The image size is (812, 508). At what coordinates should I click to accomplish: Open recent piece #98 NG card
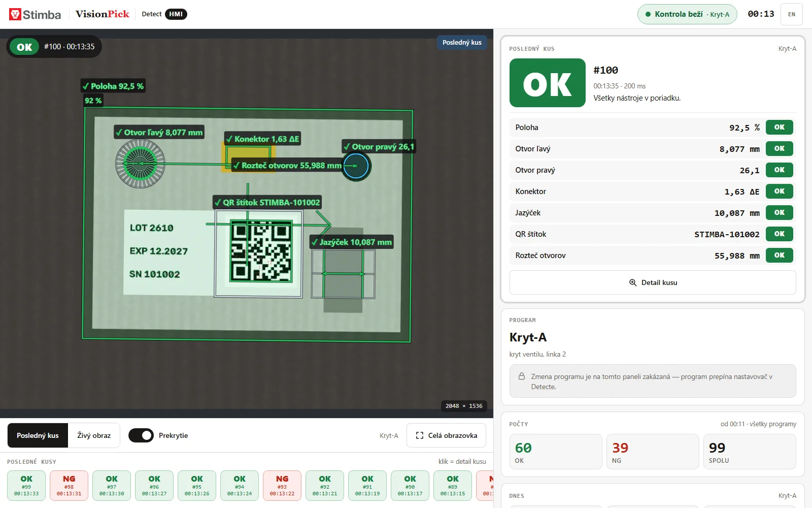69,486
